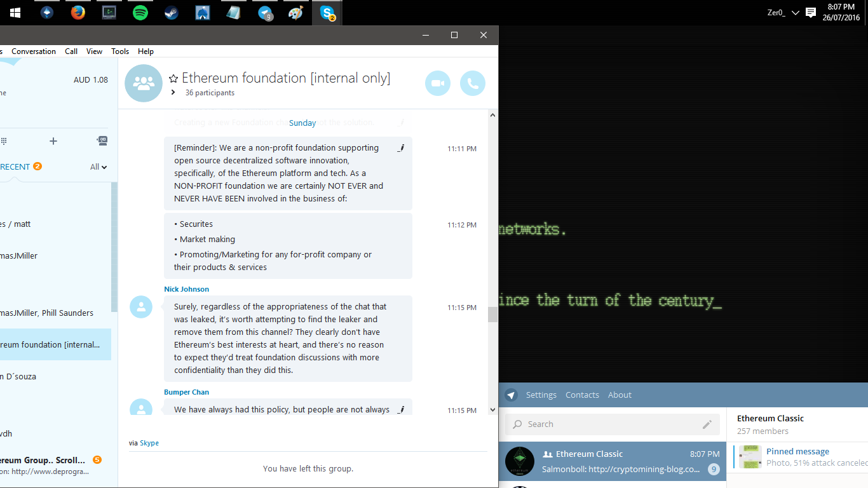The width and height of the screenshot is (868, 488).
Task: Open the Ethereum foundation group avatar
Action: coord(144,83)
